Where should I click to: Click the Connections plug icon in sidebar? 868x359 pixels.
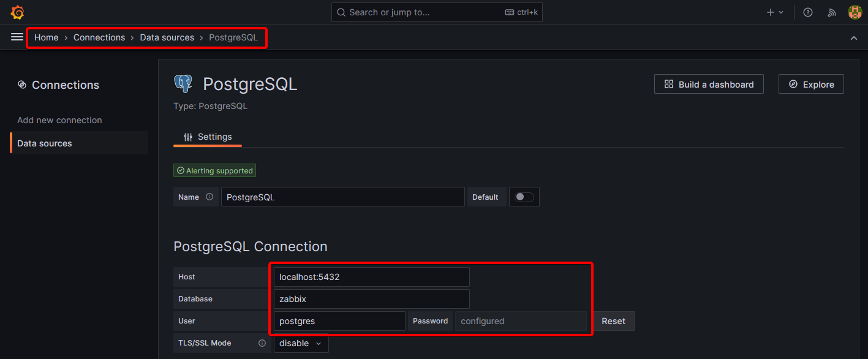22,85
